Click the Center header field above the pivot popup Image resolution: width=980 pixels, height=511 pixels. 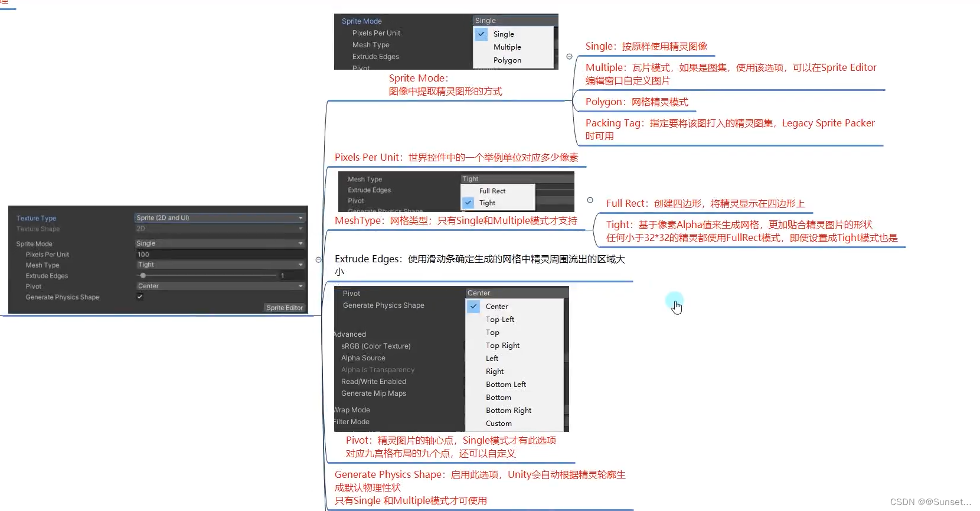click(517, 293)
